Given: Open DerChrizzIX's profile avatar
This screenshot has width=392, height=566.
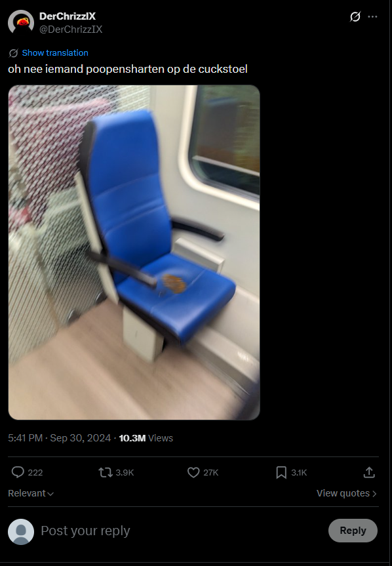Looking at the screenshot, I should pos(21,23).
